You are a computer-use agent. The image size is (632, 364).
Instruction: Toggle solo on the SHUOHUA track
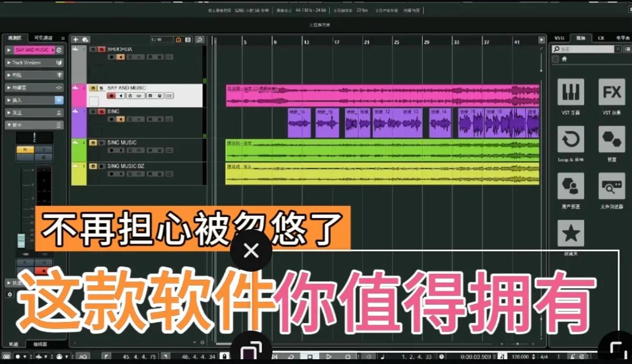(x=101, y=49)
